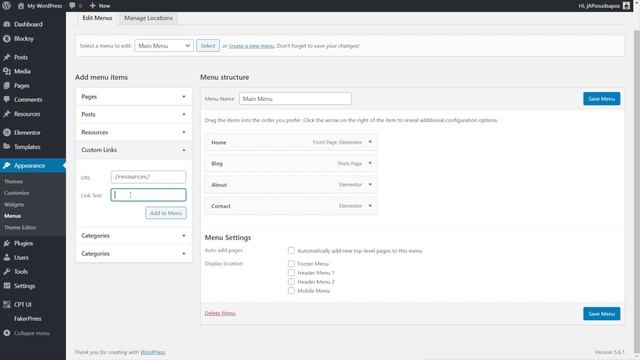This screenshot has width=640, height=360.
Task: Click the Delete Menu link
Action: click(x=220, y=313)
